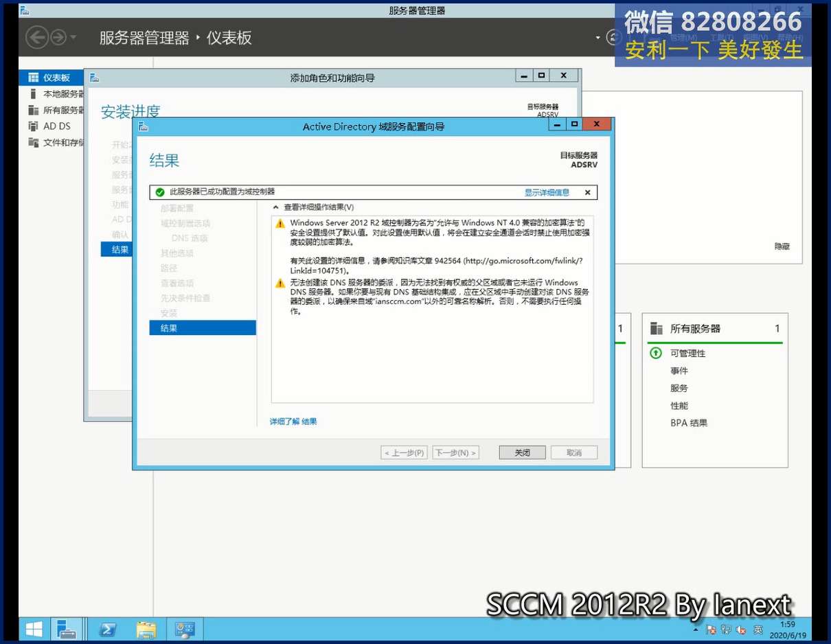The height and width of the screenshot is (644, 831).
Task: Maximize the AD DS configuration wizard
Action: tap(573, 124)
